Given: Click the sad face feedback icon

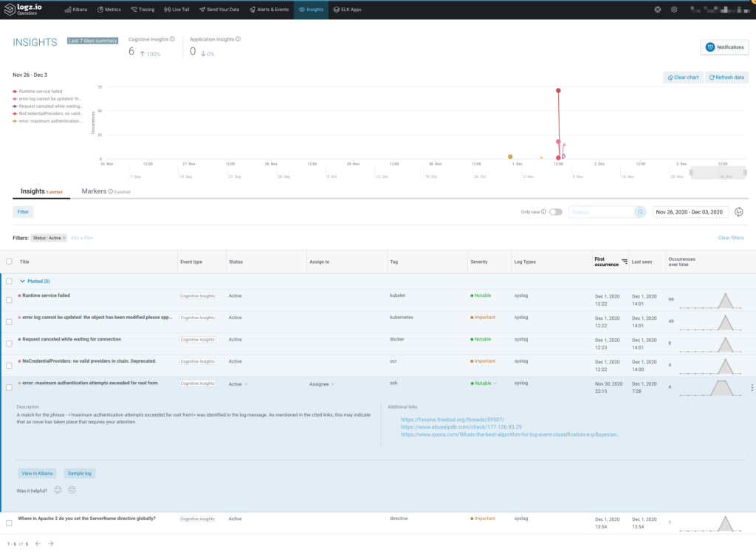Looking at the screenshot, I should click(x=72, y=490).
